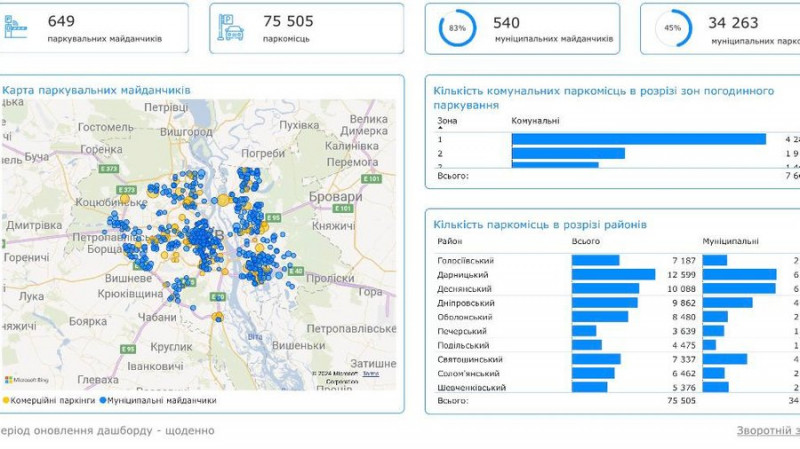Click the Кількість комунальних паркомісць title
The image size is (800, 449).
pos(604,98)
